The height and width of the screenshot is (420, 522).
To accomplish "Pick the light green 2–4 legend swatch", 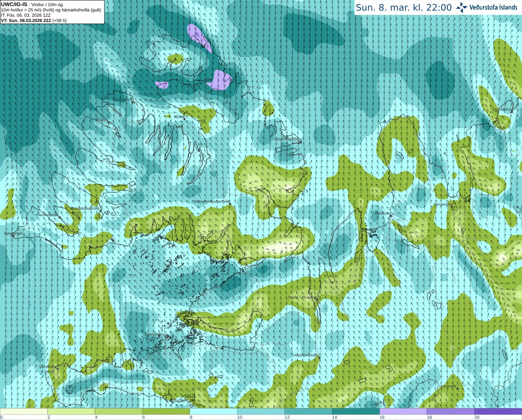I will [x=71, y=411].
